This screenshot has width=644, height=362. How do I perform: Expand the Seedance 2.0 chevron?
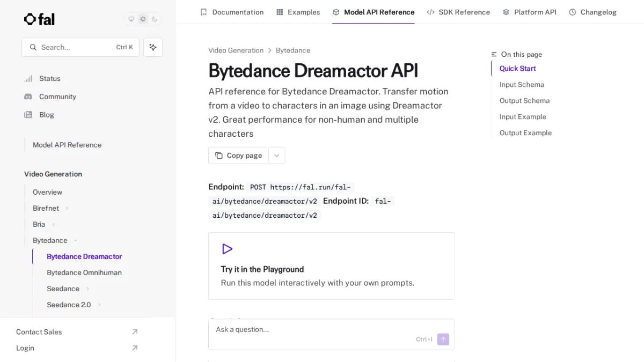click(99, 305)
